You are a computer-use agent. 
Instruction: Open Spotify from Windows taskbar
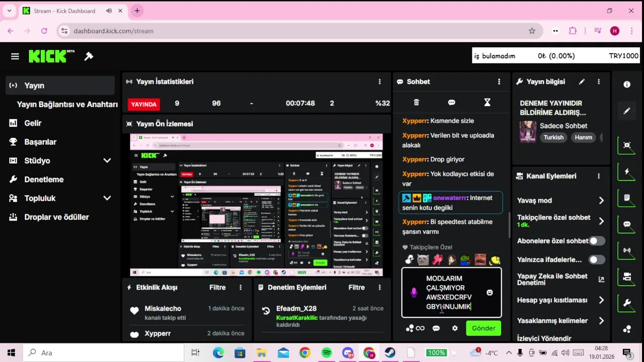coord(327,353)
